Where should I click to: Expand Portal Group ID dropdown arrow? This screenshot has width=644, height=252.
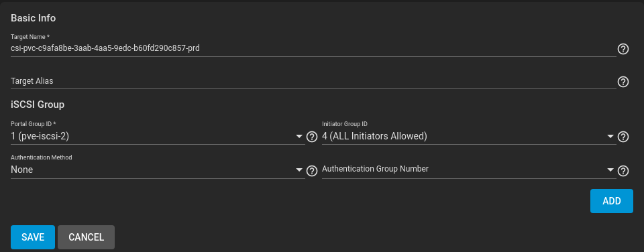[299, 137]
